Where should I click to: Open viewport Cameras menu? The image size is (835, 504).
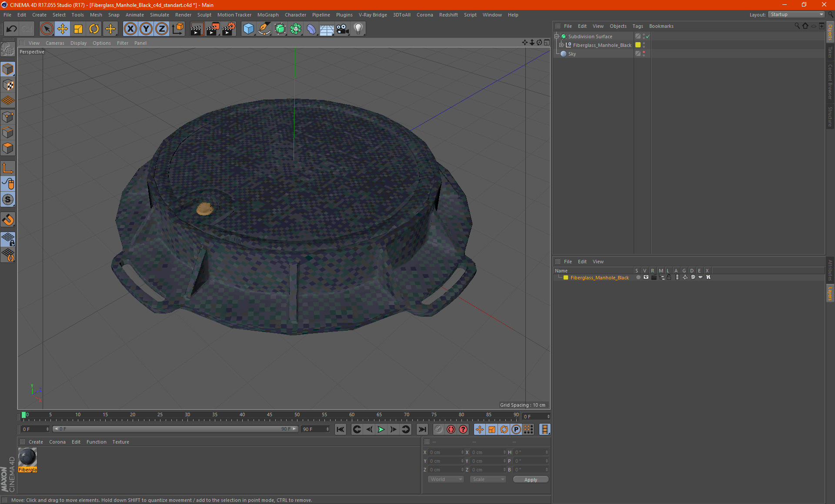point(55,43)
